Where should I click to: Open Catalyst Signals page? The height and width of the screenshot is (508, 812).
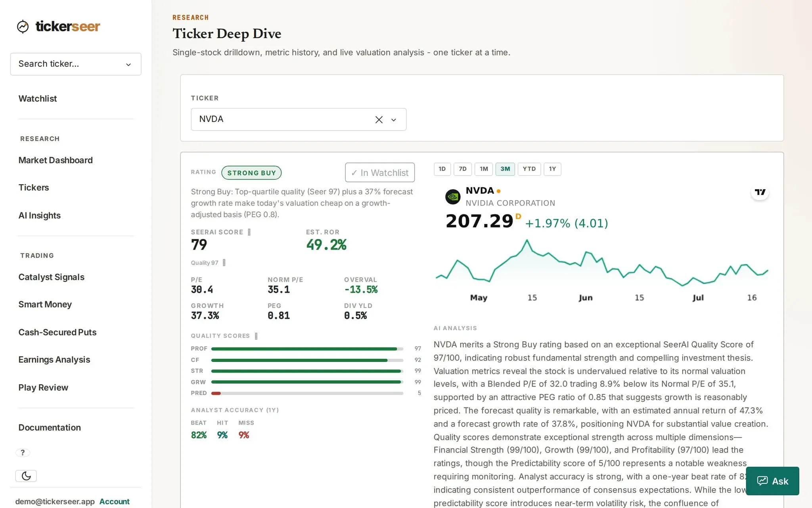(x=52, y=277)
